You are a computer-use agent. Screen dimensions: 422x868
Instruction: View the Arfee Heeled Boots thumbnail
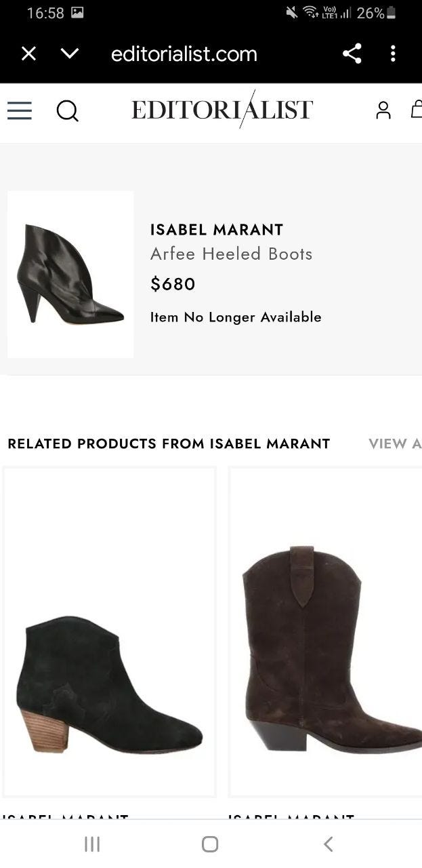tap(70, 274)
